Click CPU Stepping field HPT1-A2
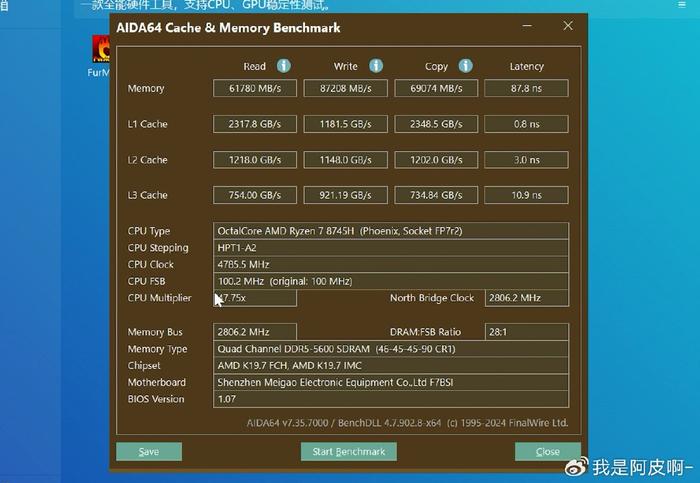The height and width of the screenshot is (483, 700). click(x=391, y=248)
